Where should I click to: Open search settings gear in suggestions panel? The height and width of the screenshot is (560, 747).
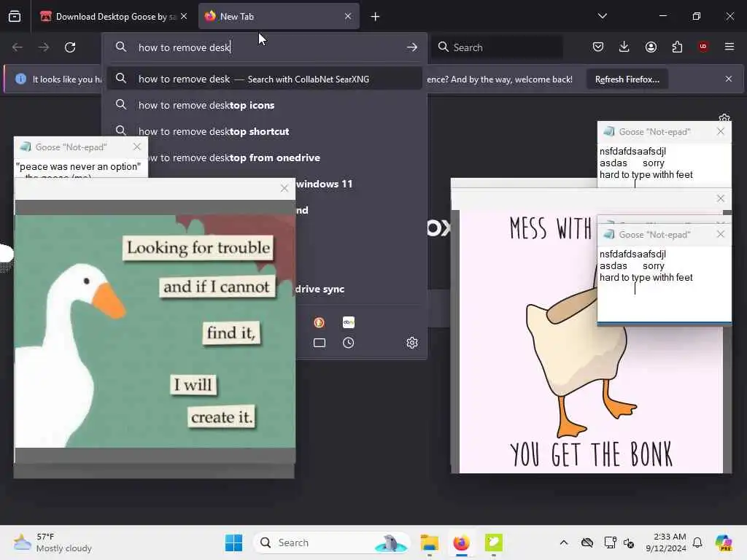(x=412, y=343)
